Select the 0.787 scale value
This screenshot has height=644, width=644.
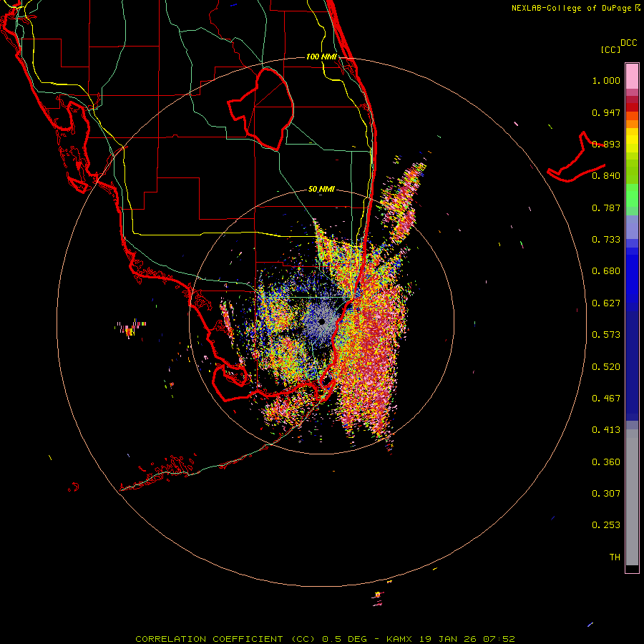point(606,208)
